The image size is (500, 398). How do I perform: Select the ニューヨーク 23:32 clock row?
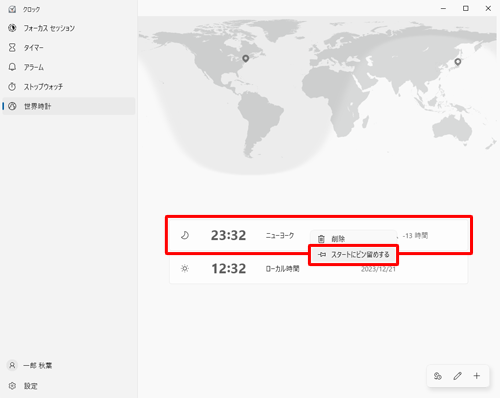tap(319, 235)
